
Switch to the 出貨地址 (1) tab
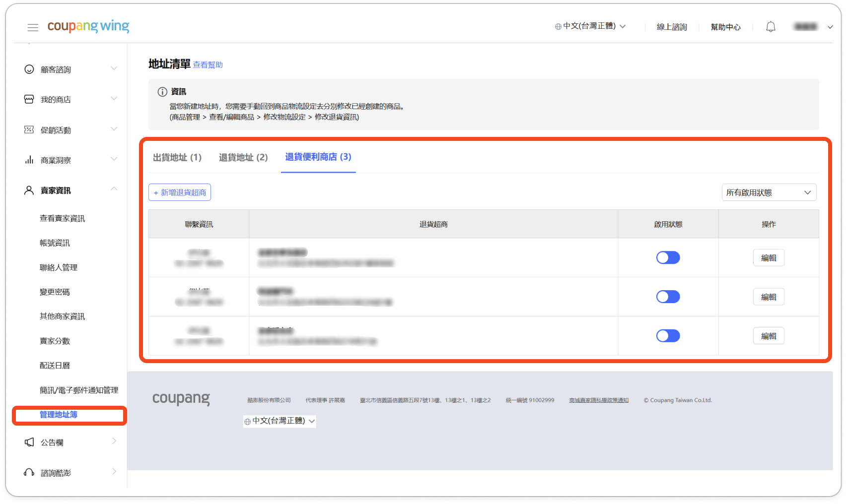(x=177, y=157)
